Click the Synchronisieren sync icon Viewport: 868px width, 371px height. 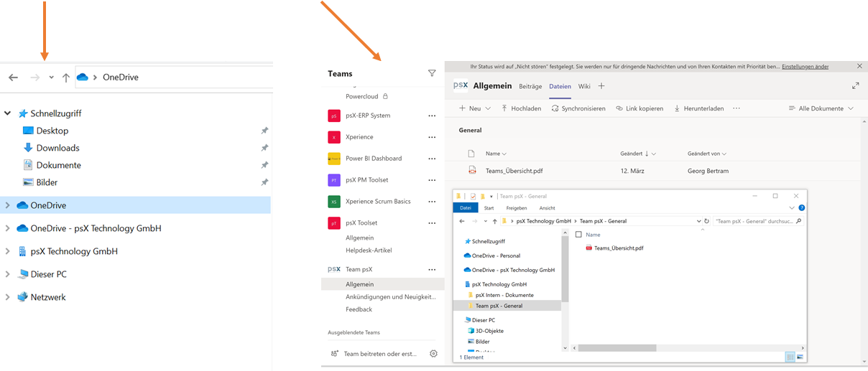(555, 108)
